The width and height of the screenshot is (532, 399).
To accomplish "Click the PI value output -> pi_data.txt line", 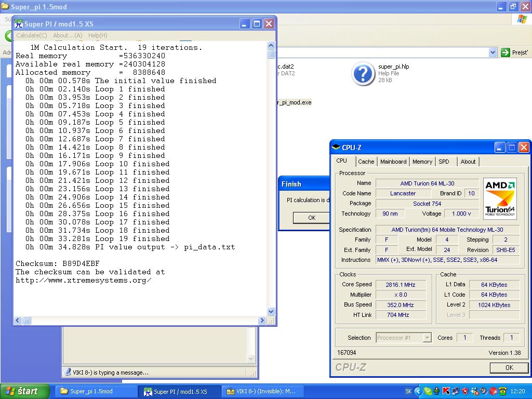I will click(130, 247).
